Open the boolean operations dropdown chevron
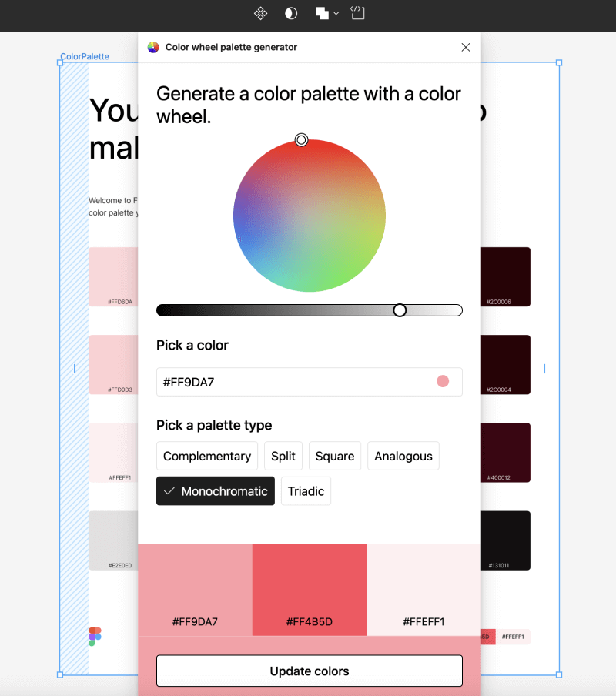 (335, 13)
